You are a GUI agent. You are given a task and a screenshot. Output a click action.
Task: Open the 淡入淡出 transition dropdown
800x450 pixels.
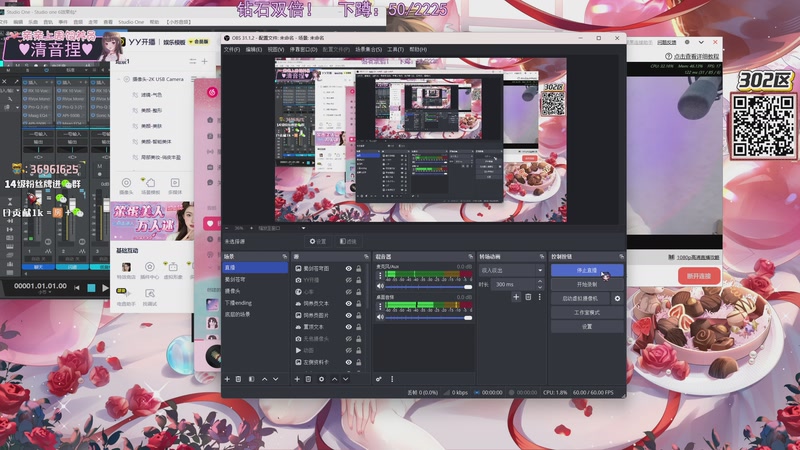(512, 270)
